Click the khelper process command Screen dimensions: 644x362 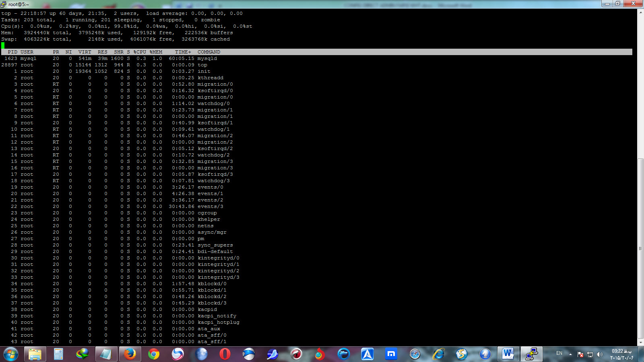(x=209, y=219)
